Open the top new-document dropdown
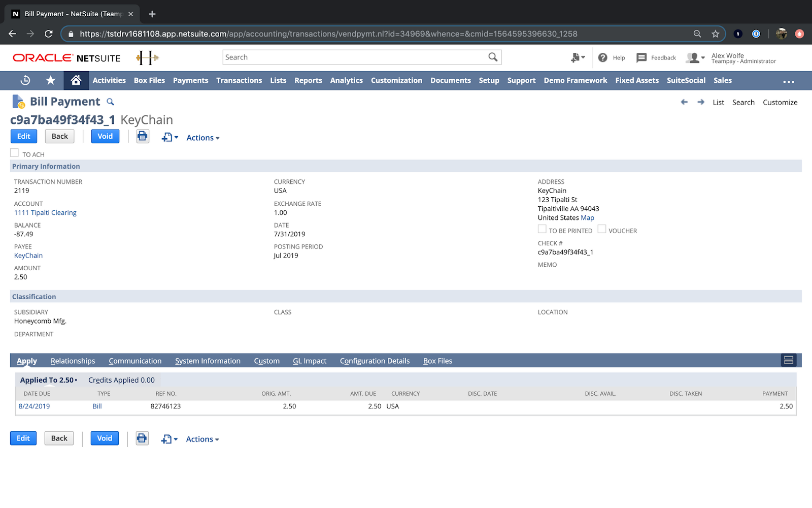 click(x=170, y=138)
